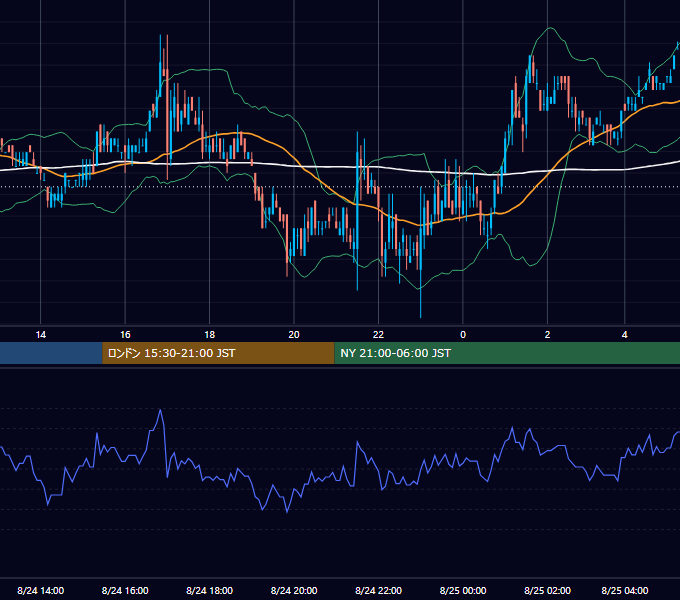Click the hour label 0 on price chart axis

[463, 335]
